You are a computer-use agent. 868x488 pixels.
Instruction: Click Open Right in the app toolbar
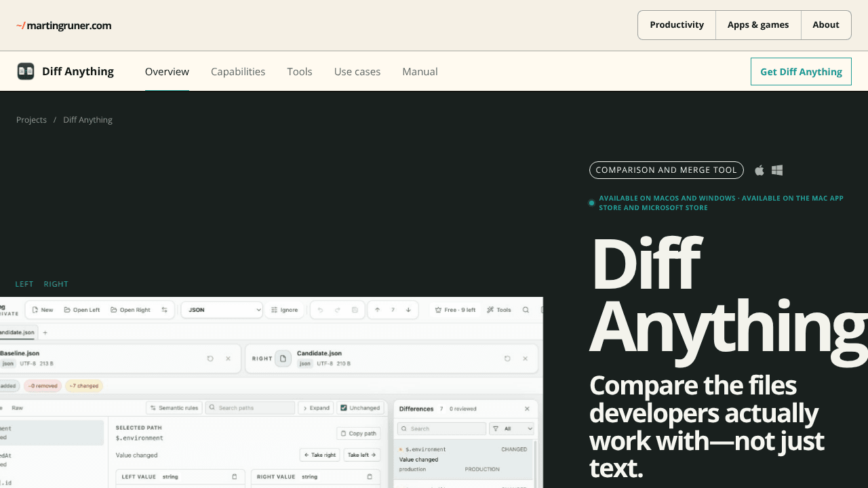point(130,310)
